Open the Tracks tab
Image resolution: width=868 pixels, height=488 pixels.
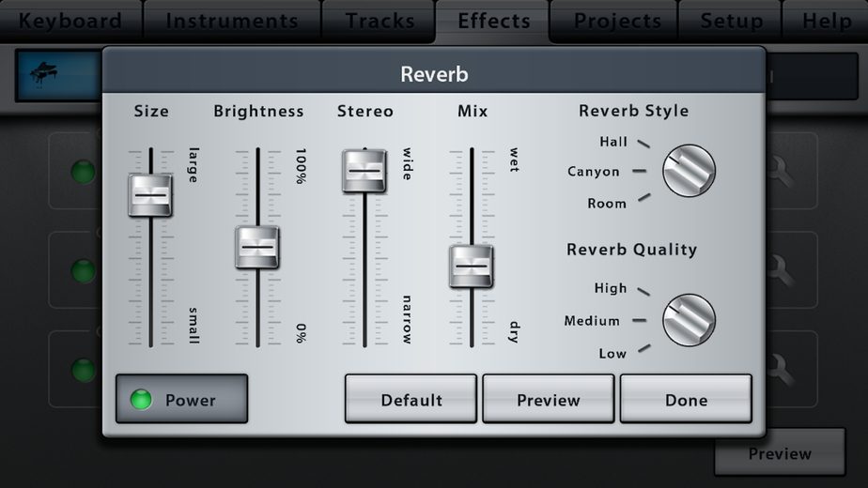pyautogui.click(x=380, y=21)
